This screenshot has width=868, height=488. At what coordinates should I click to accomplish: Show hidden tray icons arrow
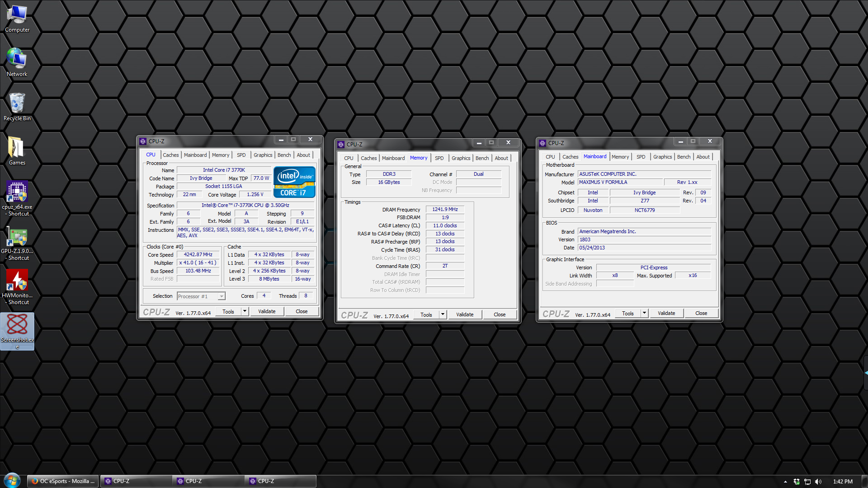[785, 482]
